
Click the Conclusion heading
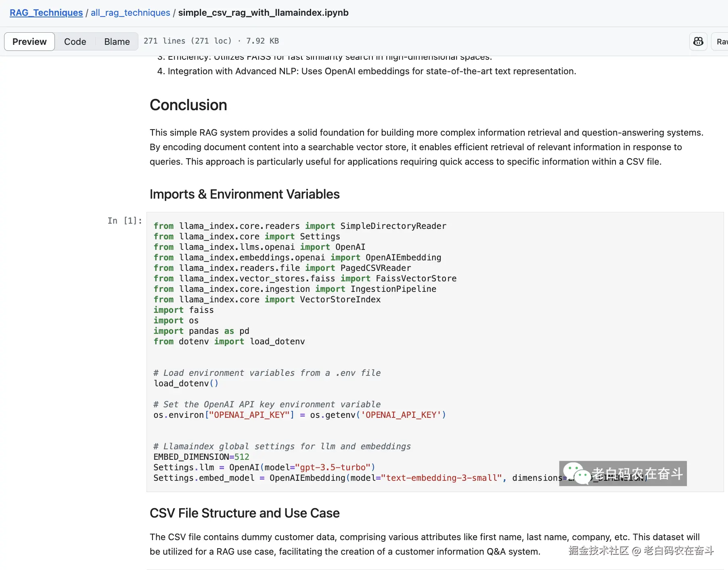pos(188,105)
